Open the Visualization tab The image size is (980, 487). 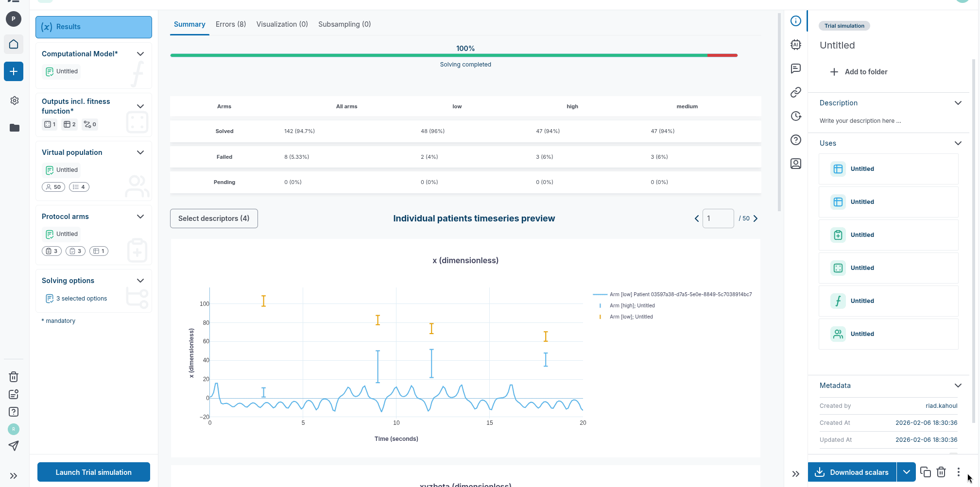[x=282, y=24]
